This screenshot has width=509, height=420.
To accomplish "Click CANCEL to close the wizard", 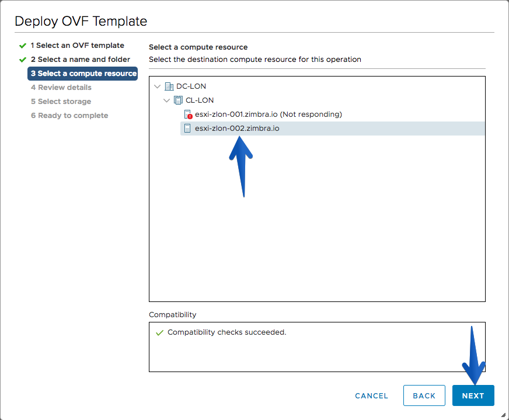I will (x=371, y=395).
